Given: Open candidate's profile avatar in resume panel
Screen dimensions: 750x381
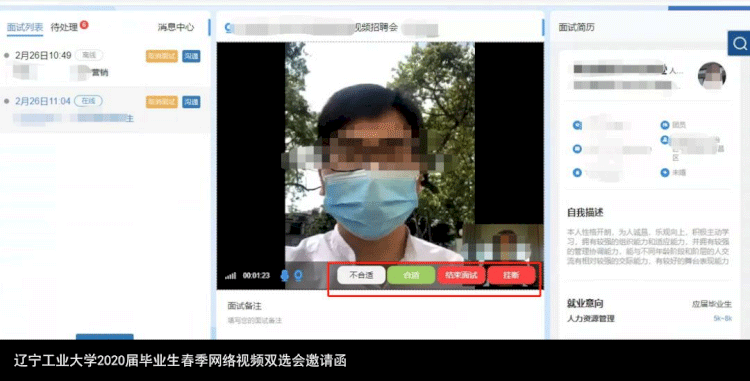Looking at the screenshot, I should pos(712,76).
